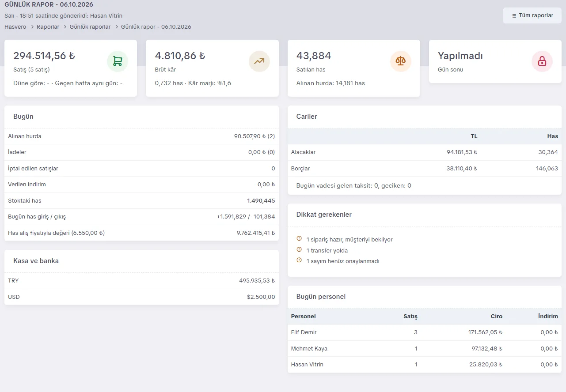Click the Yapılmadı day-end status
Viewport: 566px width, 392px height.
click(460, 56)
